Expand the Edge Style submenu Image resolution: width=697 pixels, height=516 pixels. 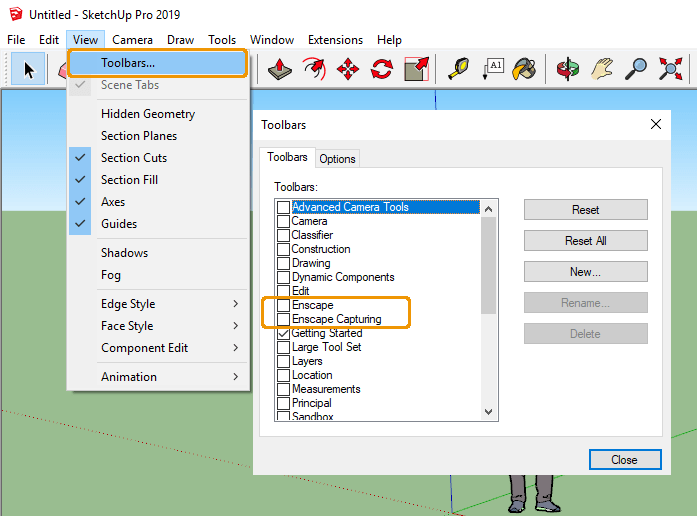(x=158, y=304)
